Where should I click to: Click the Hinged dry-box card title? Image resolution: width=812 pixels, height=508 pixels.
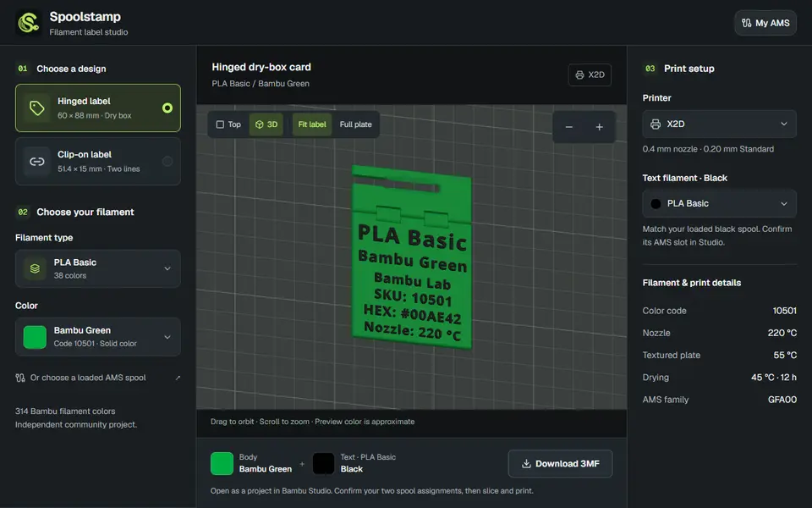(261, 67)
